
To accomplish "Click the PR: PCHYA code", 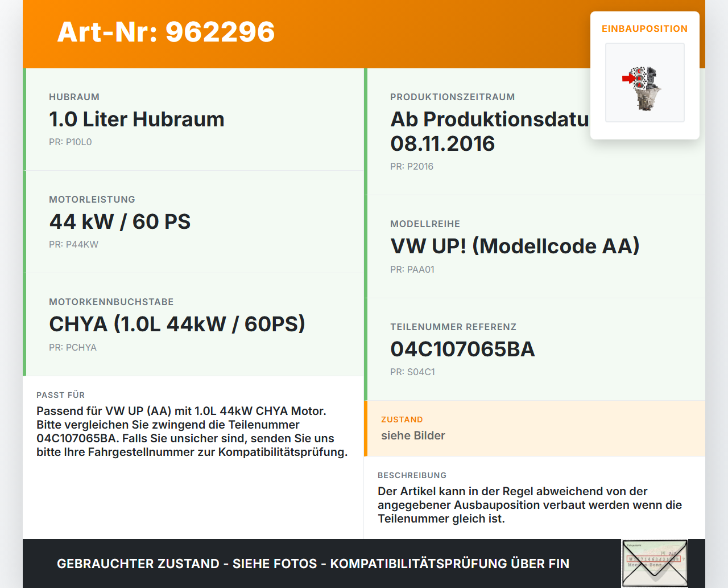I will pos(73,347).
